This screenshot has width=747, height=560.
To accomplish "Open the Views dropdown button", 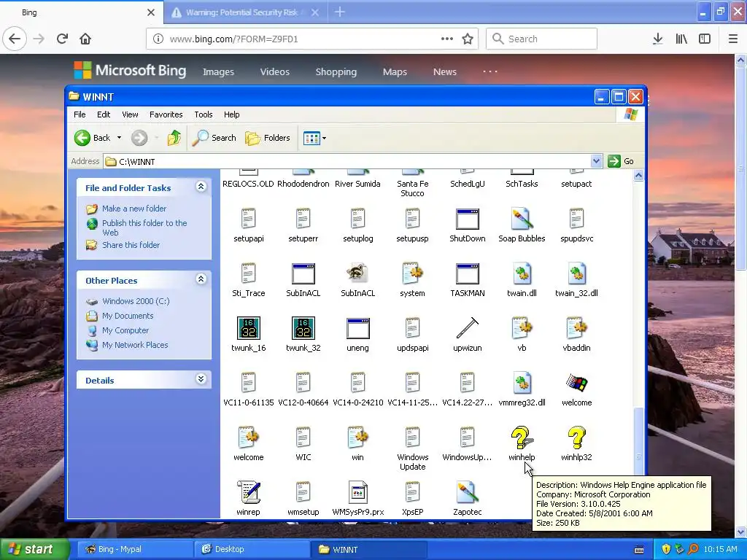I will tap(314, 138).
